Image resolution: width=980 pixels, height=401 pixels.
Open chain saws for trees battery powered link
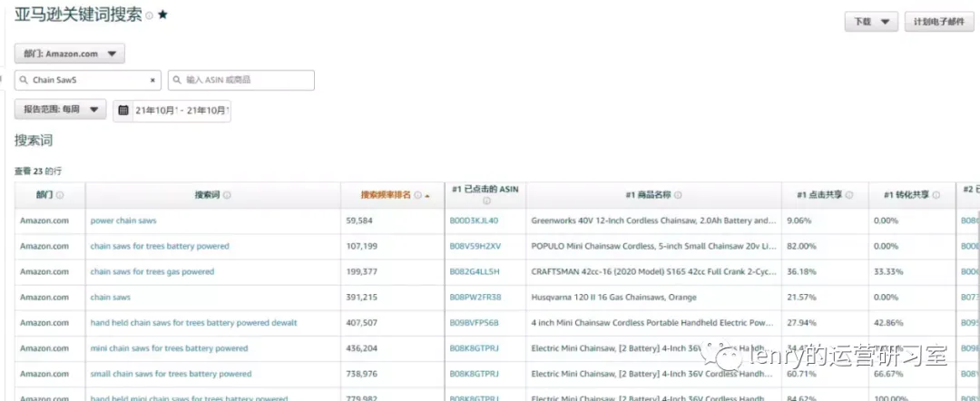[160, 246]
